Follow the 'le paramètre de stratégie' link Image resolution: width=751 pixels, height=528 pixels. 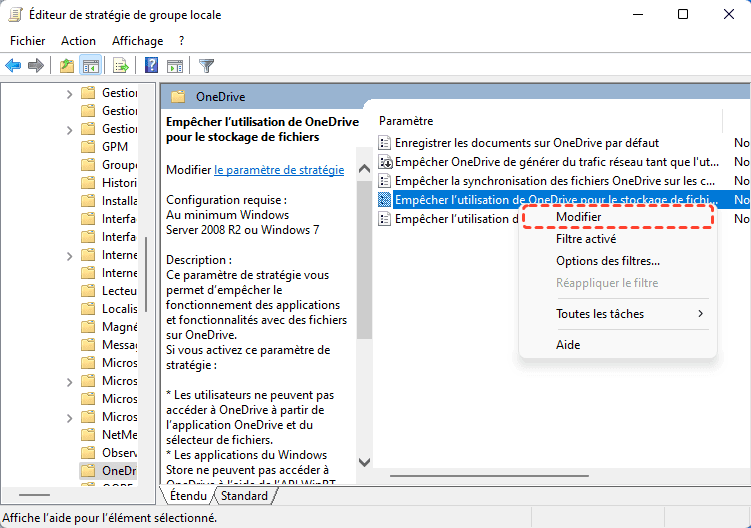(279, 170)
